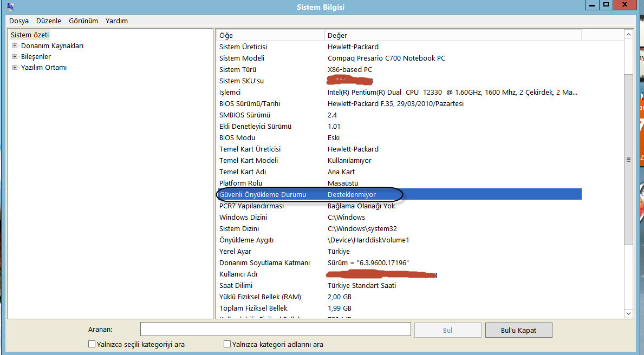The height and width of the screenshot is (355, 644).
Task: Expand the Donanım Kaynakları node
Action: [15, 46]
